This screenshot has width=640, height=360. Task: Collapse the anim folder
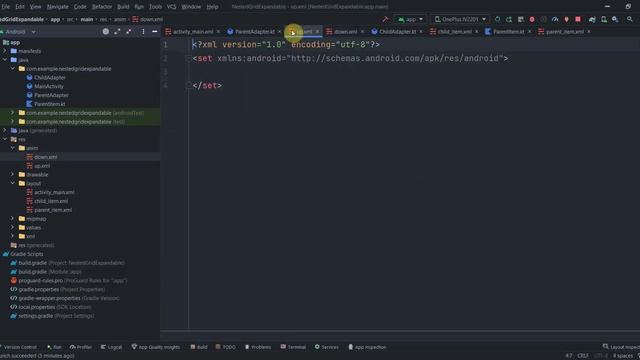13,148
